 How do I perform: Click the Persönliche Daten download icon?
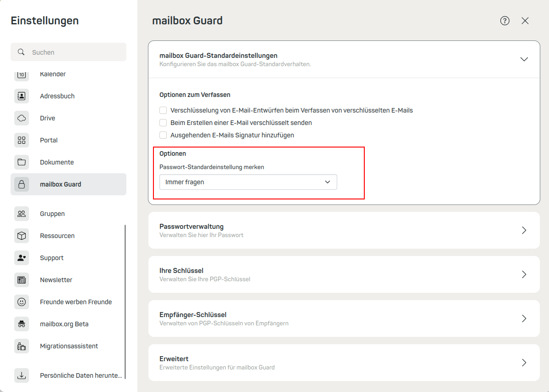pyautogui.click(x=22, y=375)
